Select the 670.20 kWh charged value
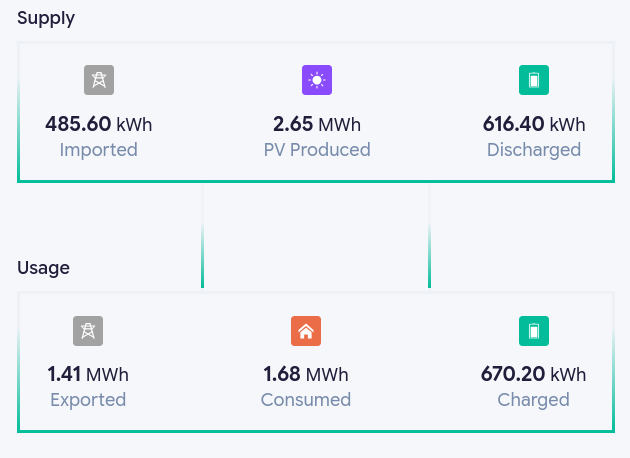Image resolution: width=630 pixels, height=458 pixels. pos(534,374)
